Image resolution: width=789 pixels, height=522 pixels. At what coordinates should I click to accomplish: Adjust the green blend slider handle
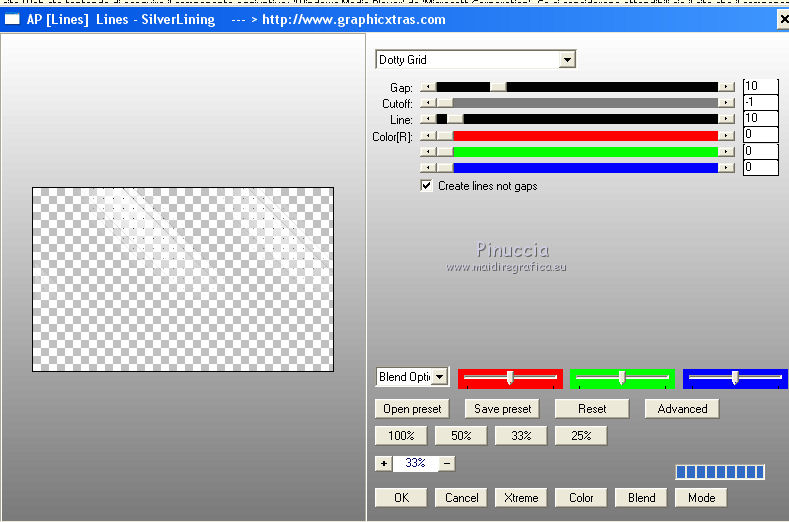click(622, 378)
